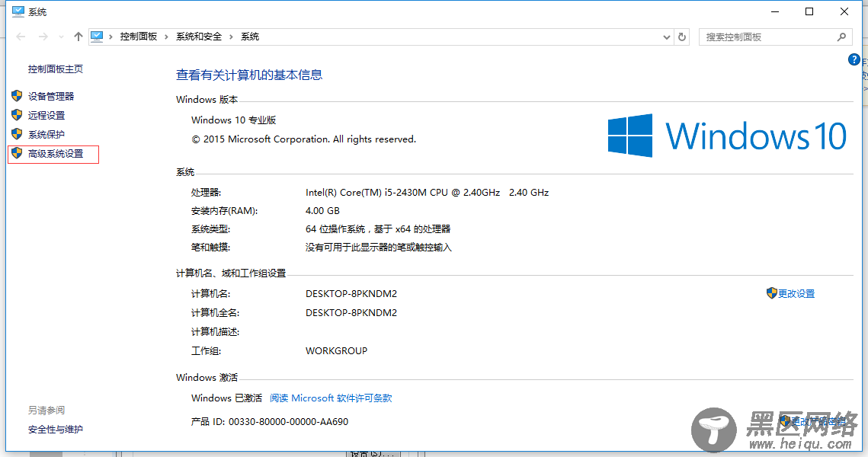Viewport: 868px width, 457px height.
Task: Open 系统保护
Action: (x=46, y=135)
